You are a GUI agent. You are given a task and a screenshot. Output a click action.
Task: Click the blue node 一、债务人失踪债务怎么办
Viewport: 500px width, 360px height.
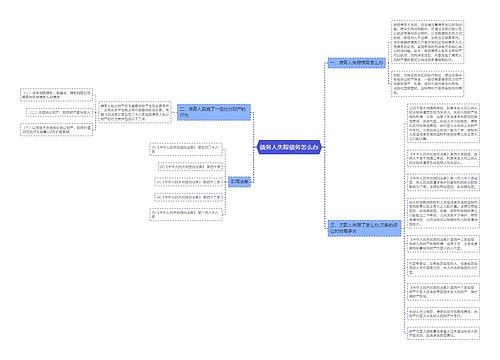[x=356, y=63]
